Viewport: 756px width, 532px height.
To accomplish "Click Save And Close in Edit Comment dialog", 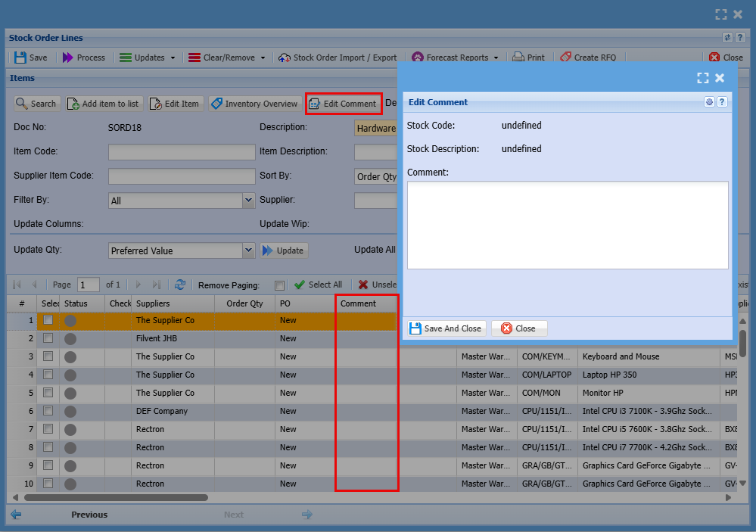I will 445,328.
